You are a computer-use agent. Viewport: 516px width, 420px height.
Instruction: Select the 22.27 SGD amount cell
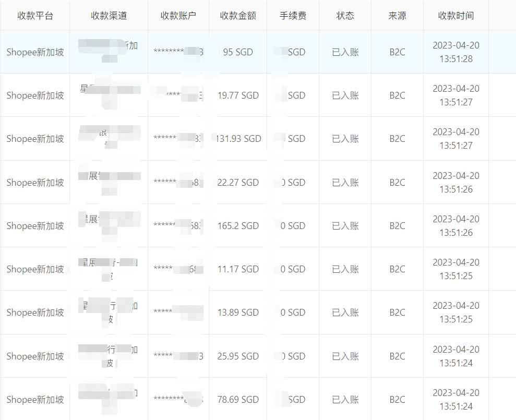point(238,182)
